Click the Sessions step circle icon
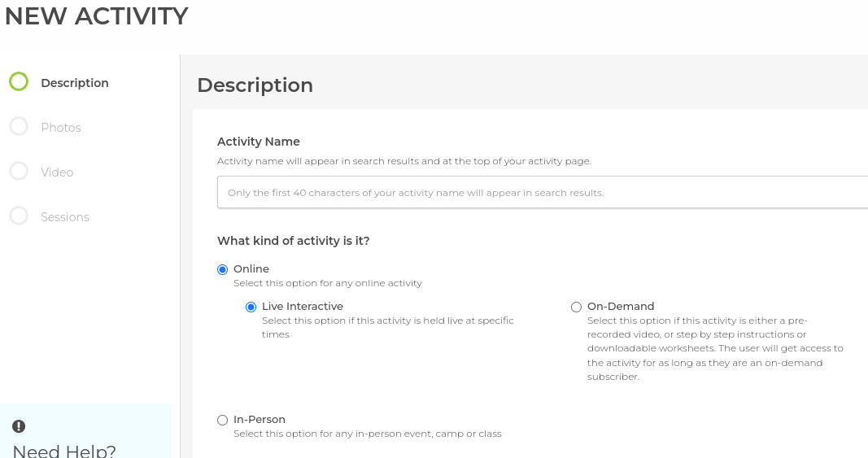This screenshot has width=868, height=458. [19, 216]
